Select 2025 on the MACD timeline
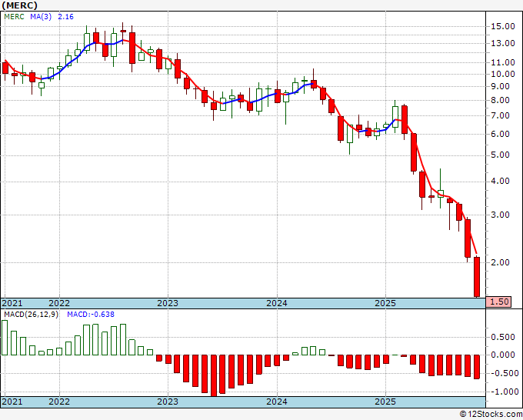523x420 pixels. pos(385,402)
